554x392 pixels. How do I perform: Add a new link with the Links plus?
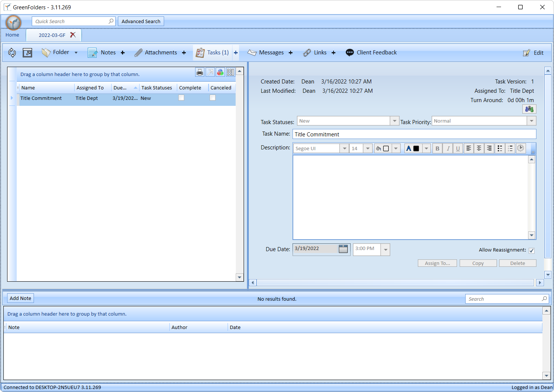[334, 53]
